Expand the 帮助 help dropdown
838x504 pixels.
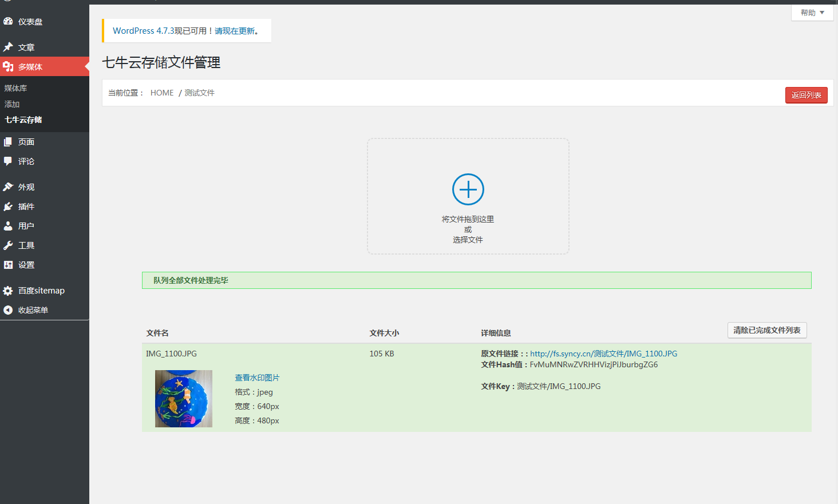click(812, 13)
